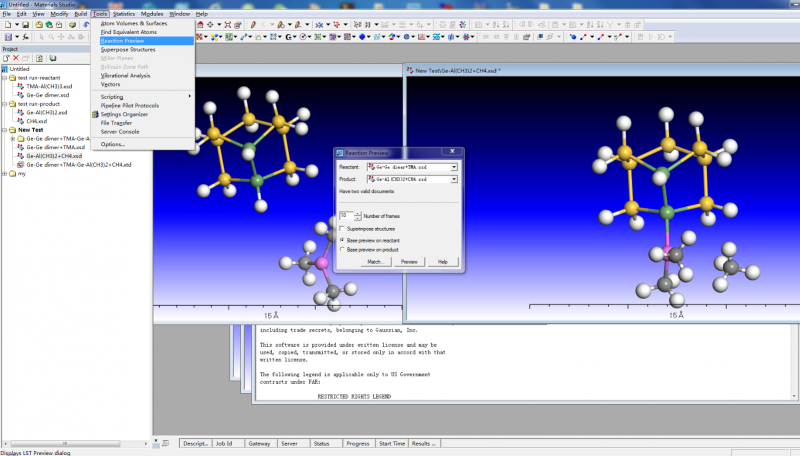800x456 pixels.
Task: Open the Modules menu
Action: tap(152, 14)
